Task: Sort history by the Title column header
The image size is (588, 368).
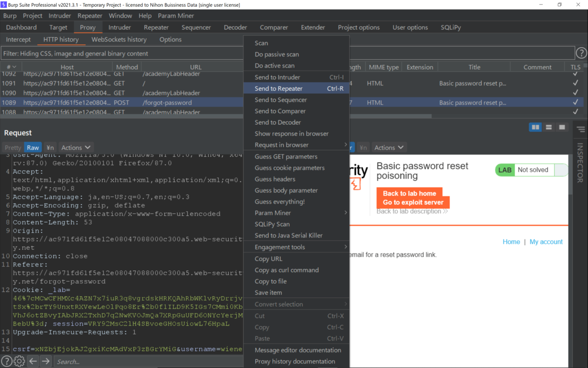Action: coord(474,67)
